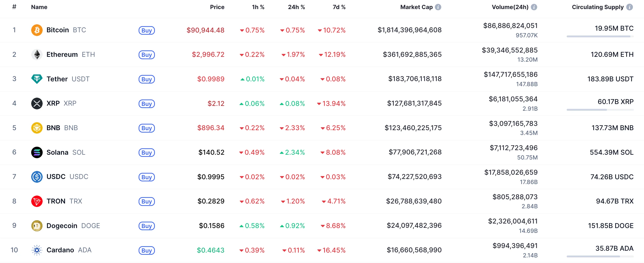Click the XRP coin logo icon
Viewport: 644px width, 263px height.
tap(37, 103)
